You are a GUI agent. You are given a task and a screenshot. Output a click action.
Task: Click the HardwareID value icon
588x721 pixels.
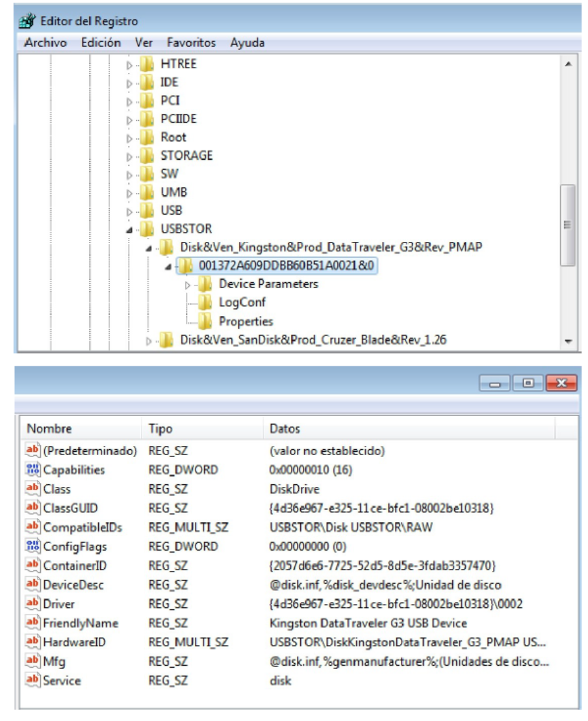point(33,642)
